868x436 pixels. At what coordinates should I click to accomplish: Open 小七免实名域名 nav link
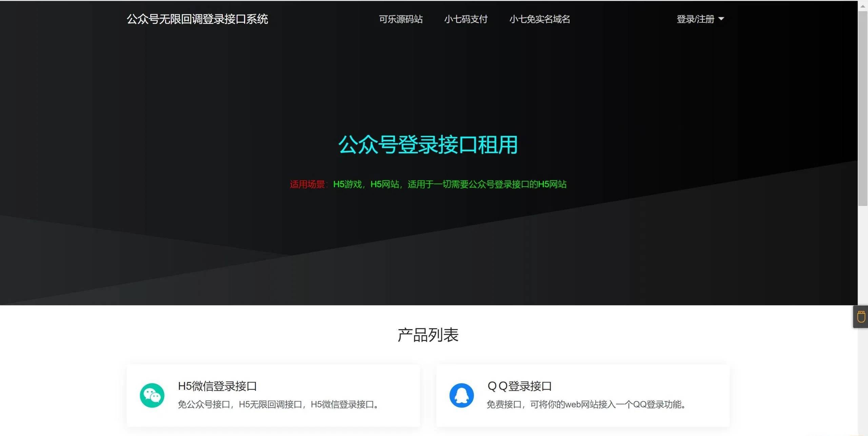pyautogui.click(x=539, y=19)
